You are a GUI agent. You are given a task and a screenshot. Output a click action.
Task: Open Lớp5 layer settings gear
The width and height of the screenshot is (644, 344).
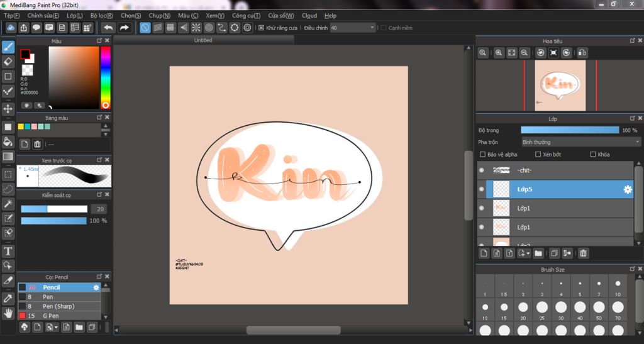point(628,189)
